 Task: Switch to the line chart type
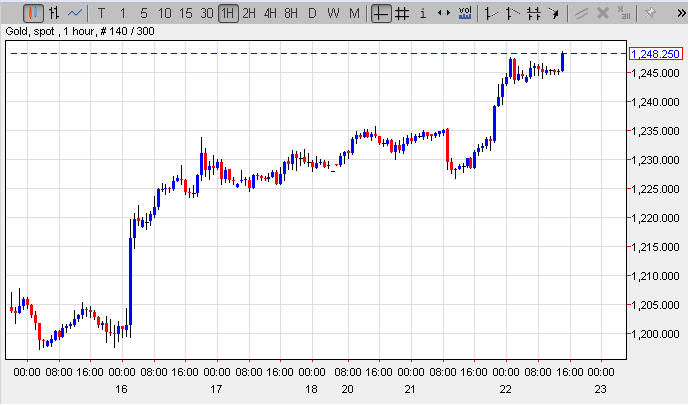click(75, 13)
